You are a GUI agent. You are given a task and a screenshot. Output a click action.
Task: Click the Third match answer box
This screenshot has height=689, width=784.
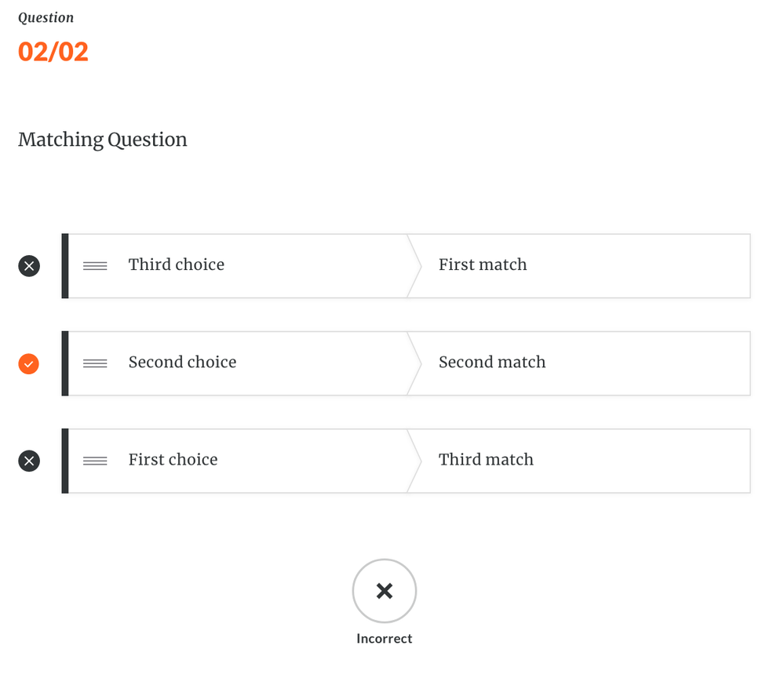click(581, 461)
